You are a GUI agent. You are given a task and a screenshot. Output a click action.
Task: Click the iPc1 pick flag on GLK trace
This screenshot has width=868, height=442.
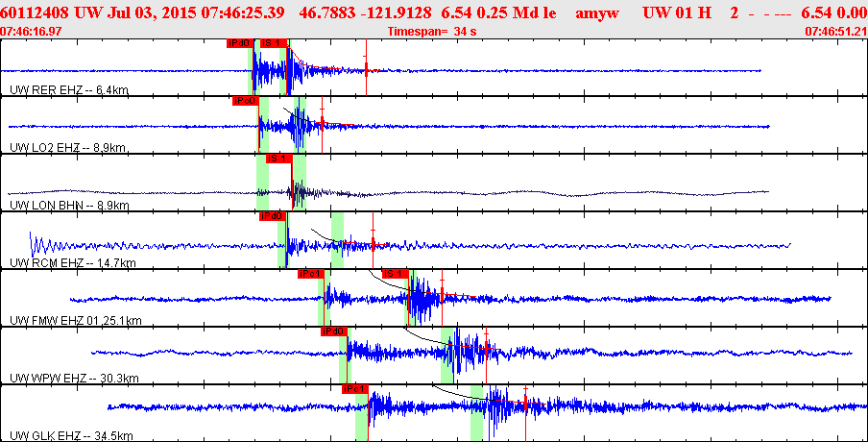point(355,389)
